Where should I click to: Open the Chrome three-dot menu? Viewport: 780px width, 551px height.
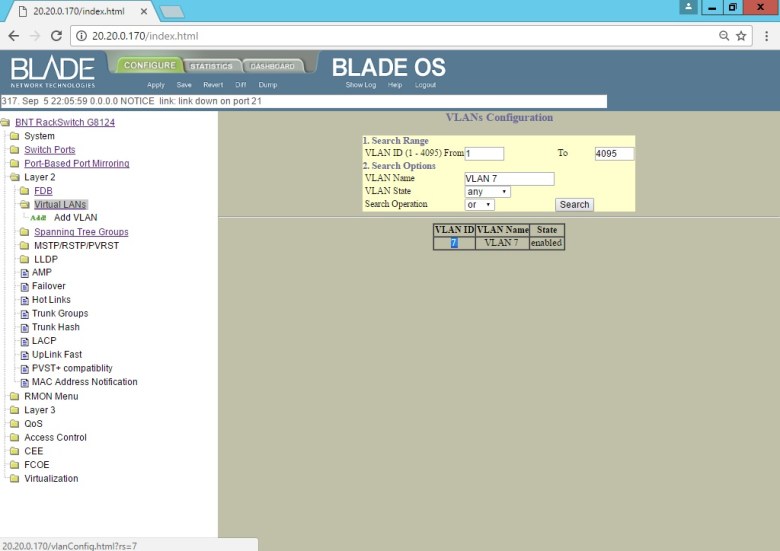(766, 36)
